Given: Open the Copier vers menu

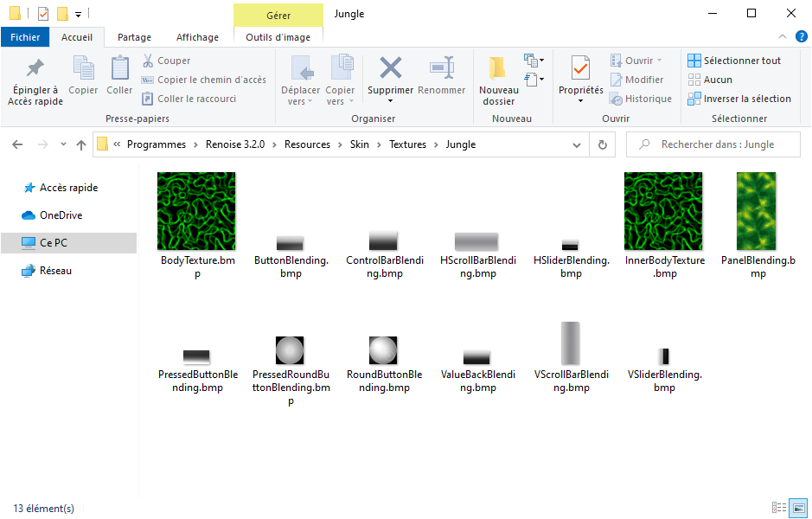Looking at the screenshot, I should click(340, 80).
